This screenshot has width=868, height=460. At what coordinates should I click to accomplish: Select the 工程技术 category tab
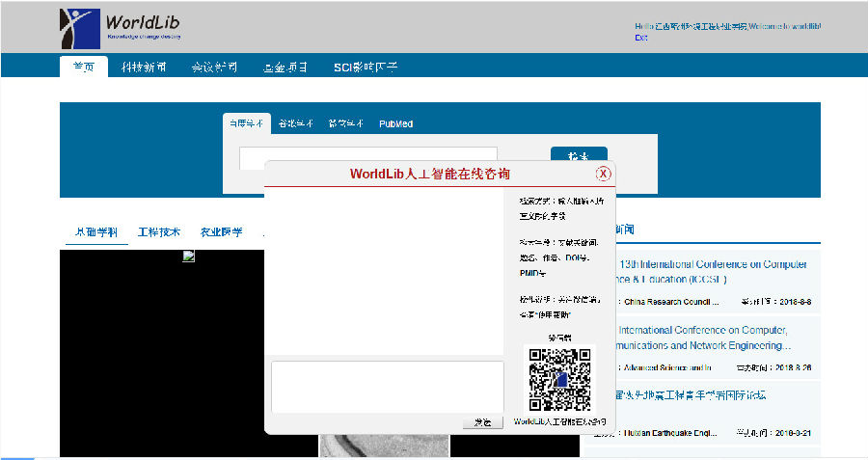(159, 232)
